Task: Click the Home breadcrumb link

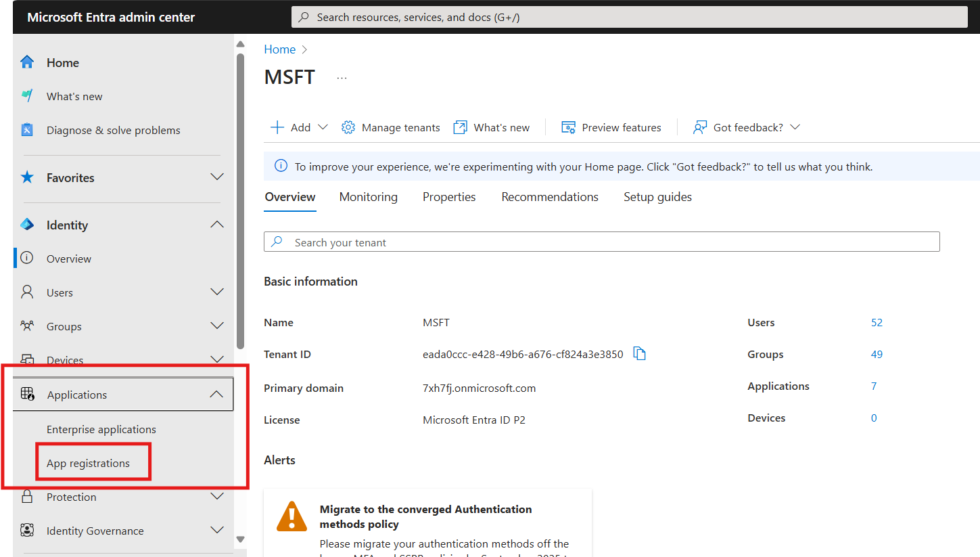Action: (x=280, y=49)
